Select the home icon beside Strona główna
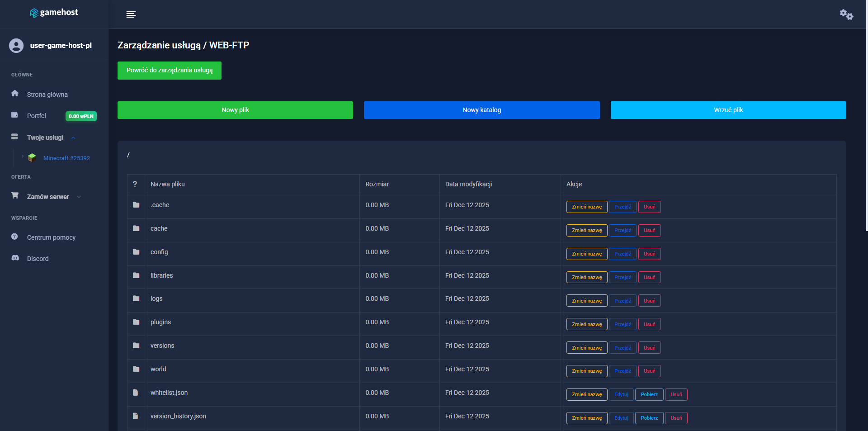Viewport: 868px width, 431px height. [15, 93]
